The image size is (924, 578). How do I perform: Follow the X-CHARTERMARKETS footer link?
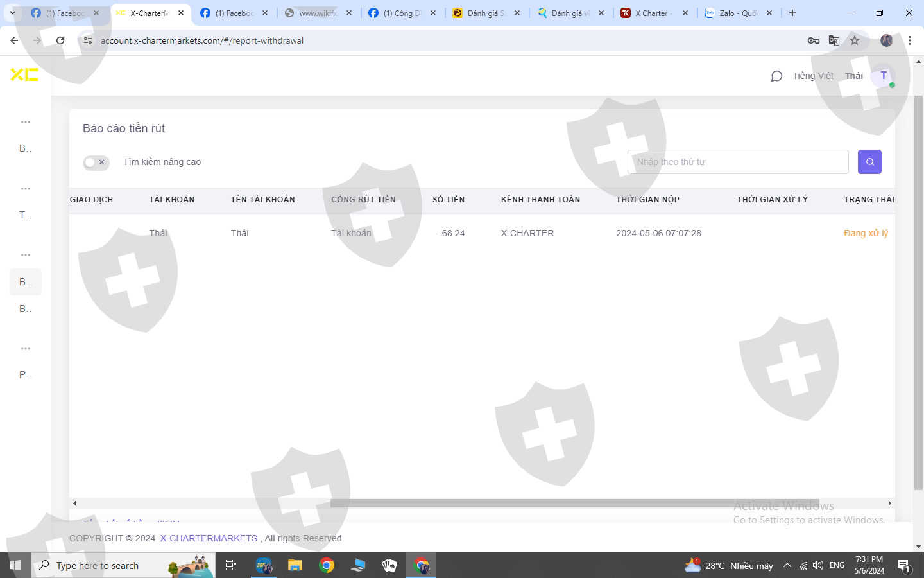click(x=209, y=538)
